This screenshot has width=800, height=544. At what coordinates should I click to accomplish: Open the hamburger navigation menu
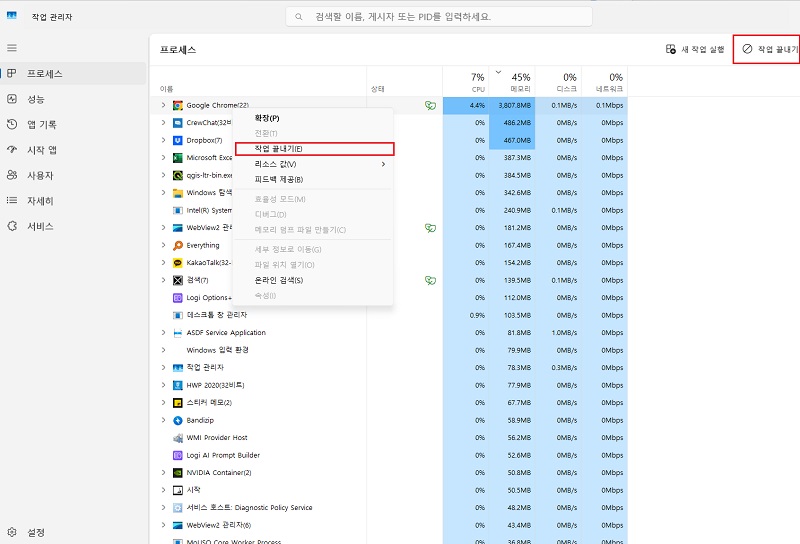point(12,48)
